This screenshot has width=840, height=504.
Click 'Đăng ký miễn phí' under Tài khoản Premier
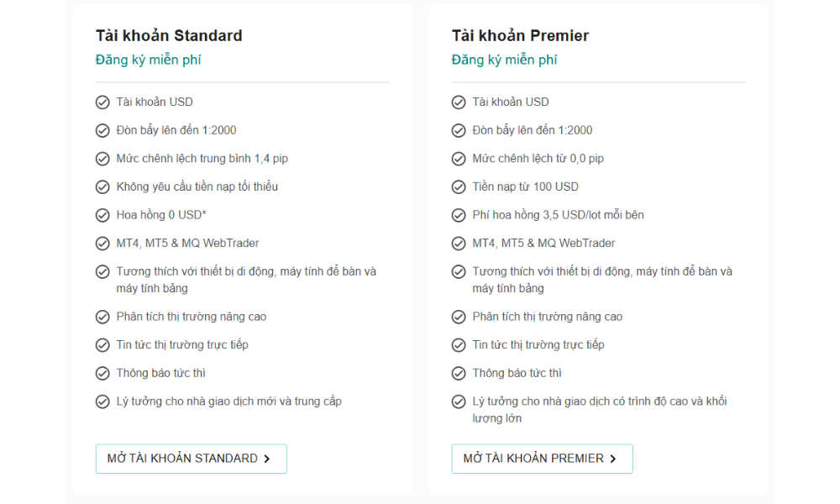coord(504,60)
